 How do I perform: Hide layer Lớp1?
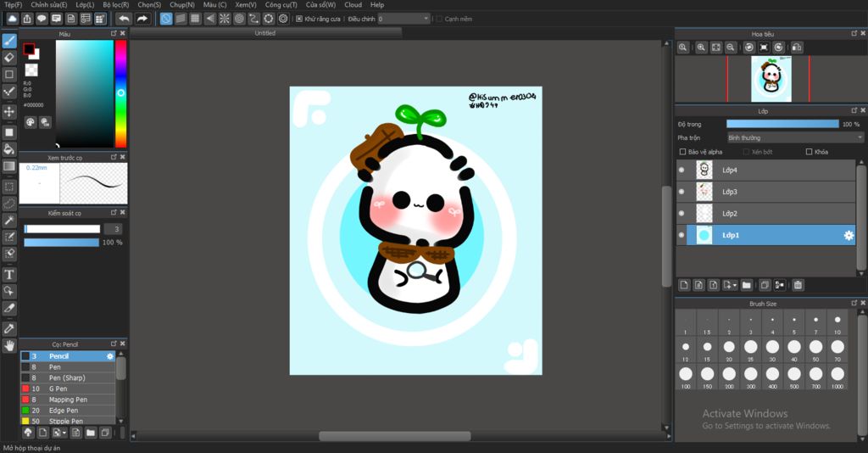[x=682, y=235]
